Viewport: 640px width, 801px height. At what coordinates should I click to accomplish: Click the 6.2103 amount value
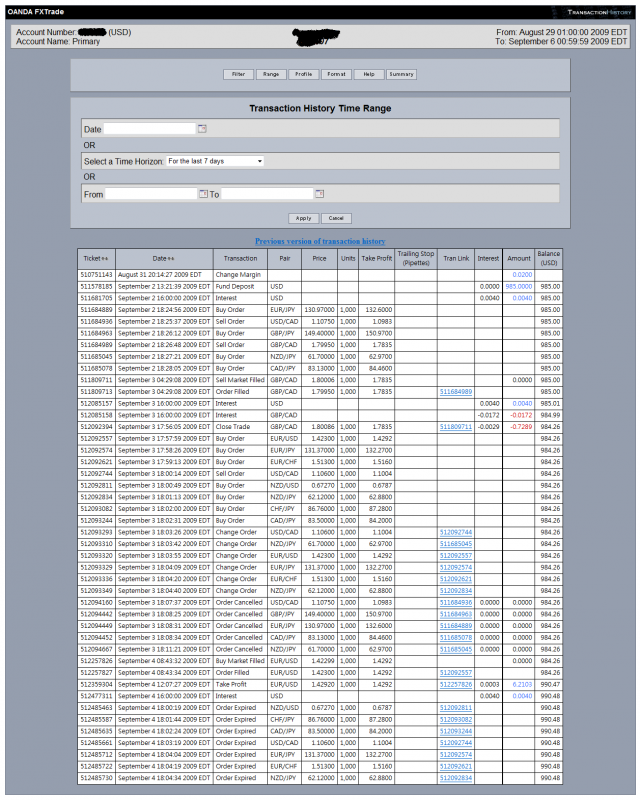tap(522, 685)
